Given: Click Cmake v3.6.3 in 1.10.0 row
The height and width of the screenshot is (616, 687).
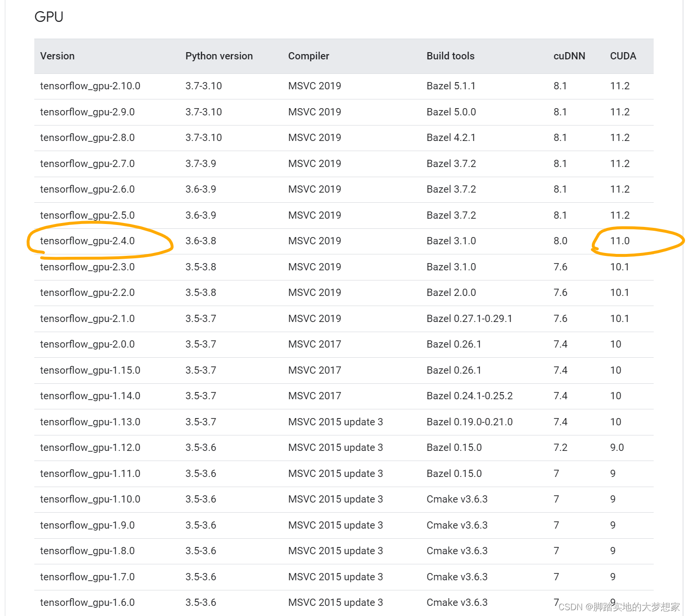Looking at the screenshot, I should coord(457,499).
